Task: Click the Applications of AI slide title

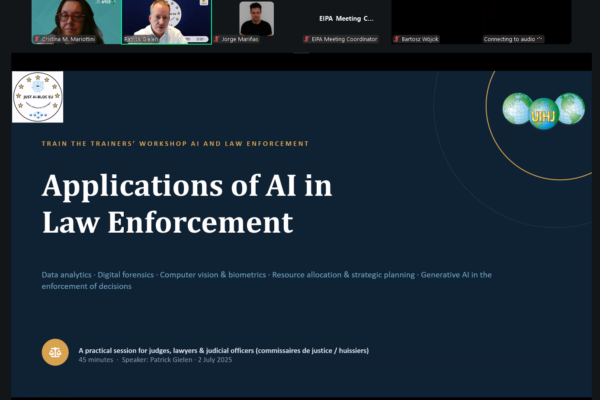Action: (187, 204)
